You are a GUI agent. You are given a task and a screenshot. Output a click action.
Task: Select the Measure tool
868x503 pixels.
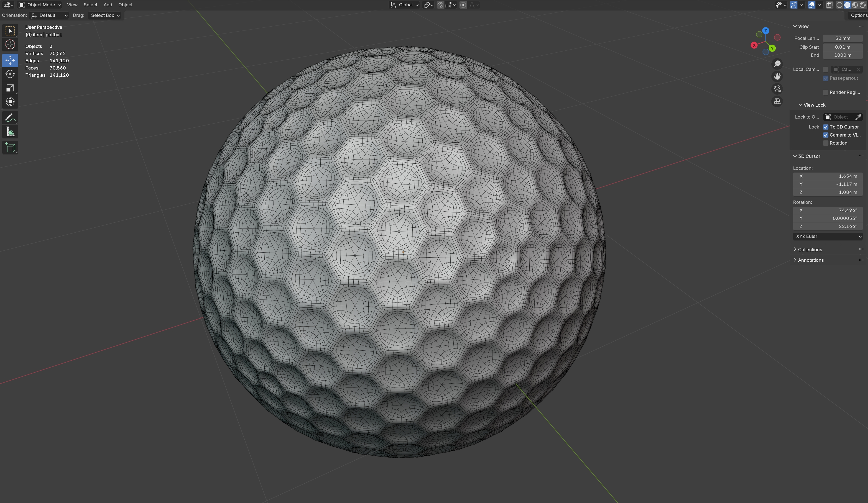(x=10, y=132)
